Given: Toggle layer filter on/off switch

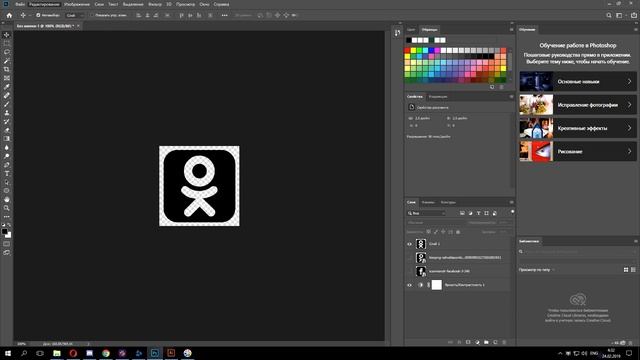Looking at the screenshot, I should 512,212.
